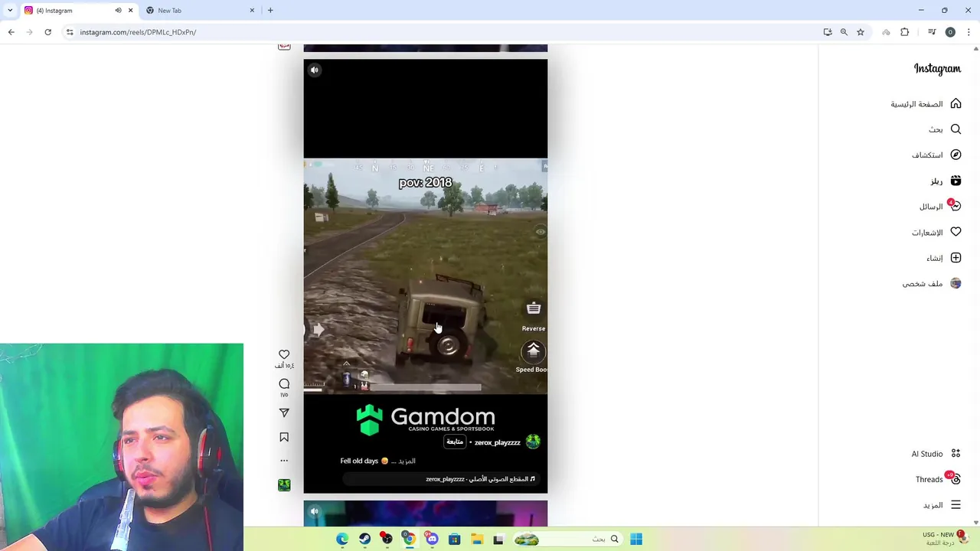Open the Notifications heart item
The width and height of the screenshot is (980, 551).
[x=936, y=232]
